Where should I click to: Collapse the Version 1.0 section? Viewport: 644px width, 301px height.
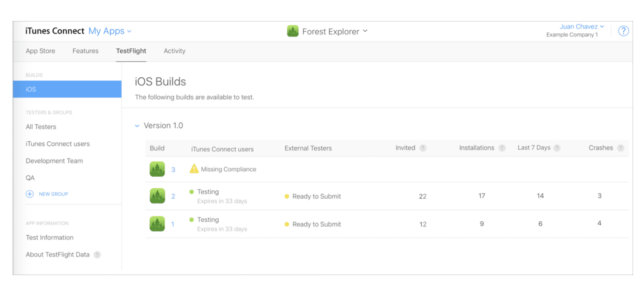[137, 126]
